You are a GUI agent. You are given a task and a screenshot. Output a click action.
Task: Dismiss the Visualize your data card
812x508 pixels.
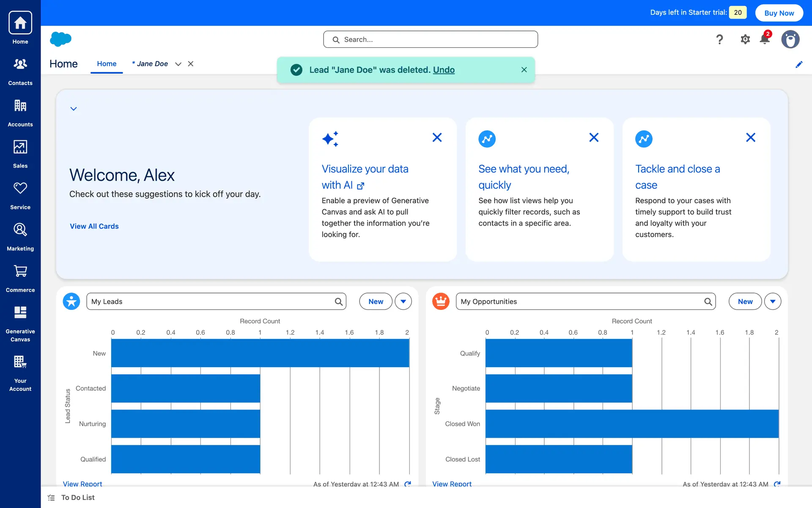[437, 138]
